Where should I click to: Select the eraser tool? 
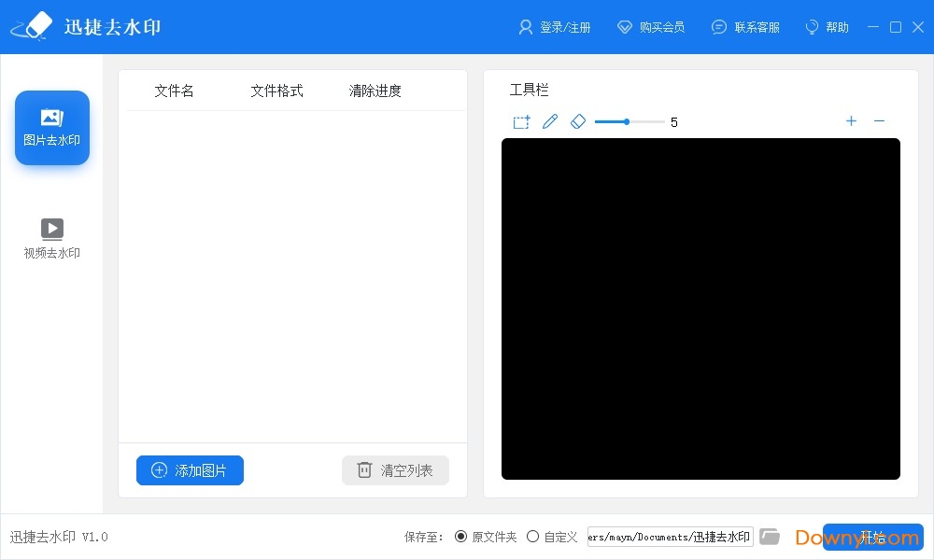578,121
